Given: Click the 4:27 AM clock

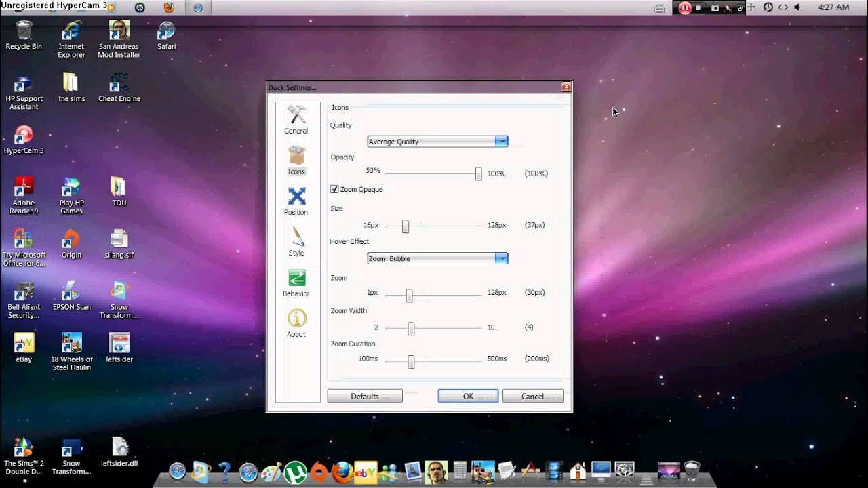Looking at the screenshot, I should click(833, 7).
